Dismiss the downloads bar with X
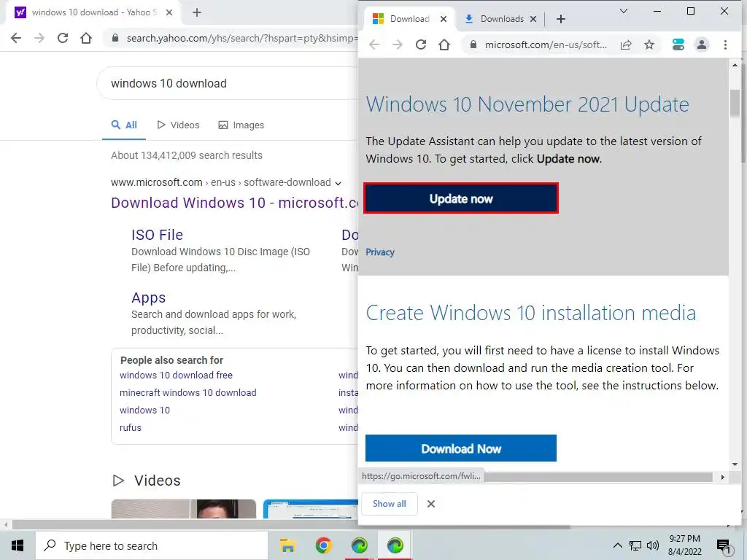This screenshot has width=747, height=560. pos(431,504)
